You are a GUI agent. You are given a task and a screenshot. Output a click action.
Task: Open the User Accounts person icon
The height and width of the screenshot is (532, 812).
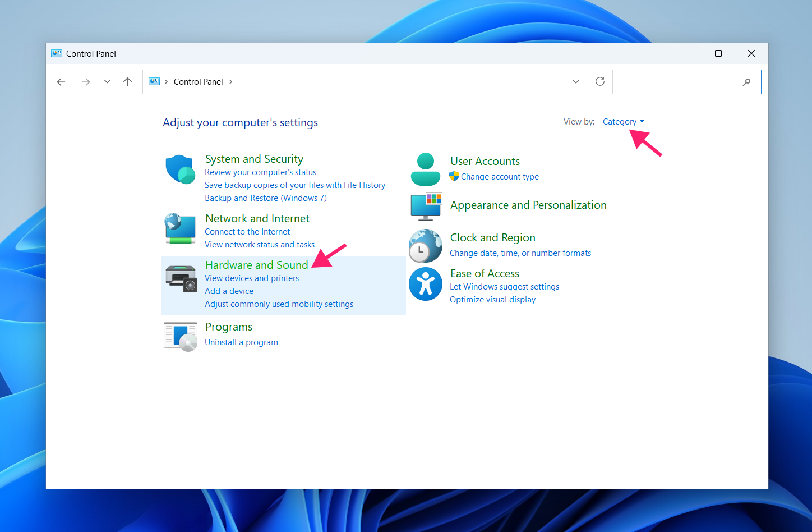426,169
